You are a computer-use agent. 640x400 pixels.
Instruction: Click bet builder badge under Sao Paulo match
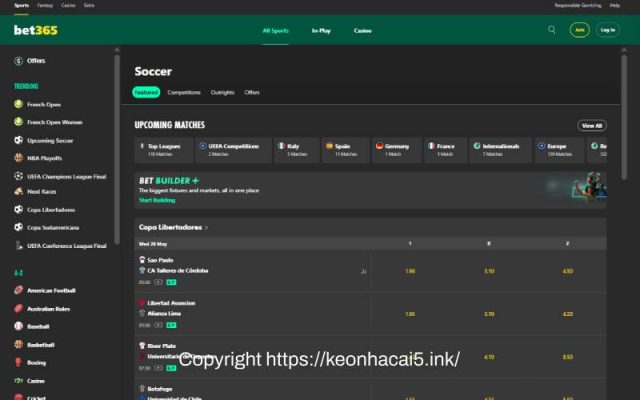pyautogui.click(x=171, y=282)
